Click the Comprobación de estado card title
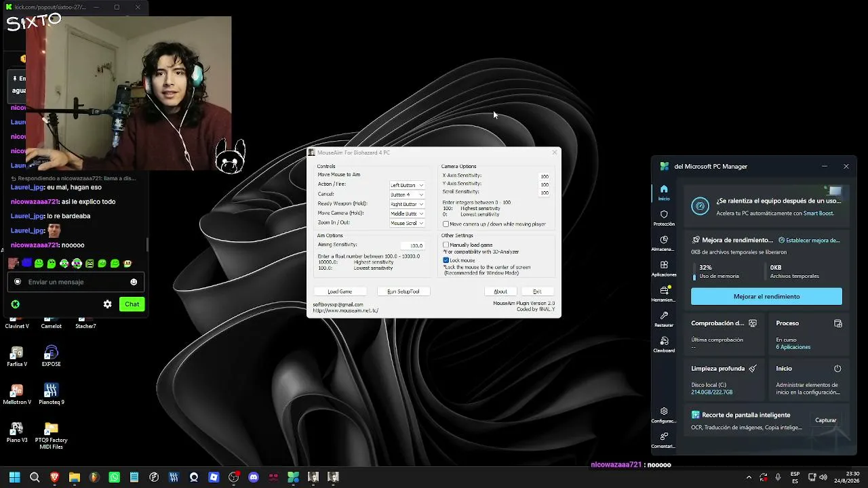This screenshot has width=868, height=488. [717, 323]
